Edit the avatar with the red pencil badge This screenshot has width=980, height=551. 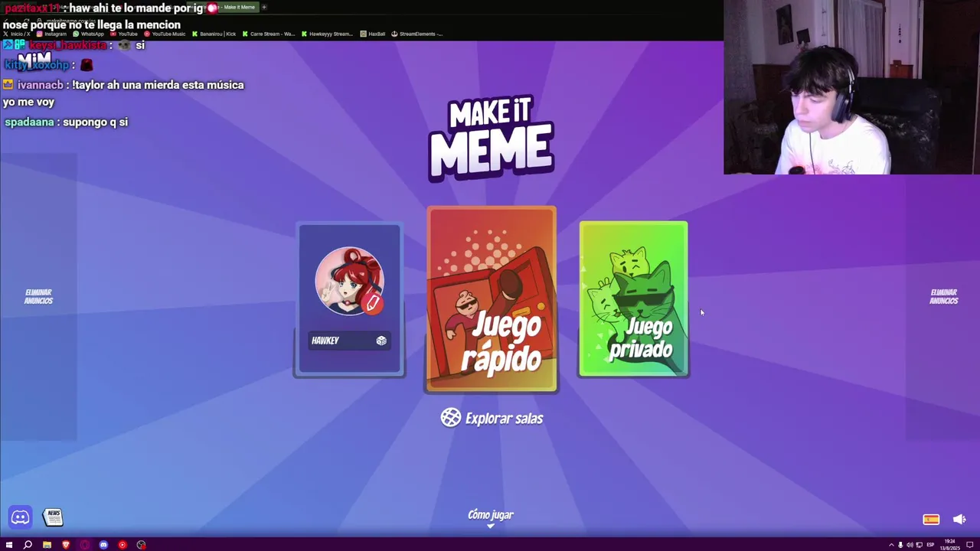point(373,304)
